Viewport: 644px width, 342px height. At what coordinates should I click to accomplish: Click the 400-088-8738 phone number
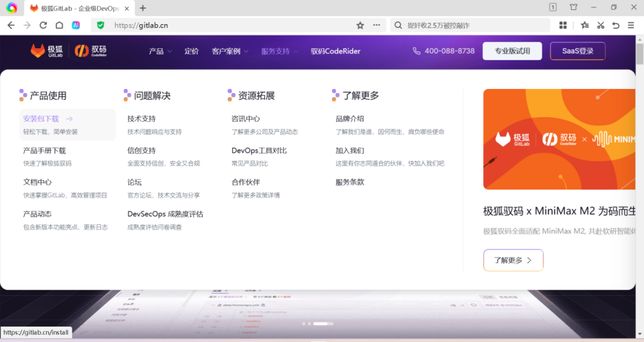pos(450,51)
